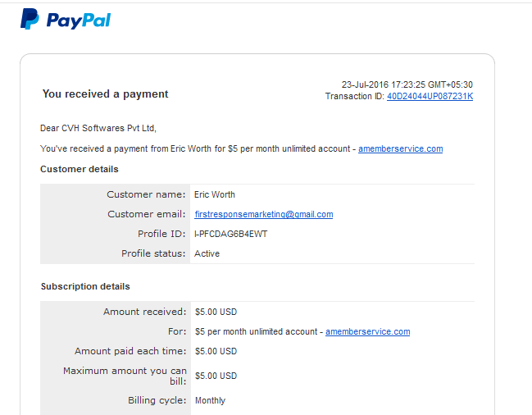The image size is (532, 415).
Task: Click the Monthly billing cycle value
Action: [x=210, y=400]
